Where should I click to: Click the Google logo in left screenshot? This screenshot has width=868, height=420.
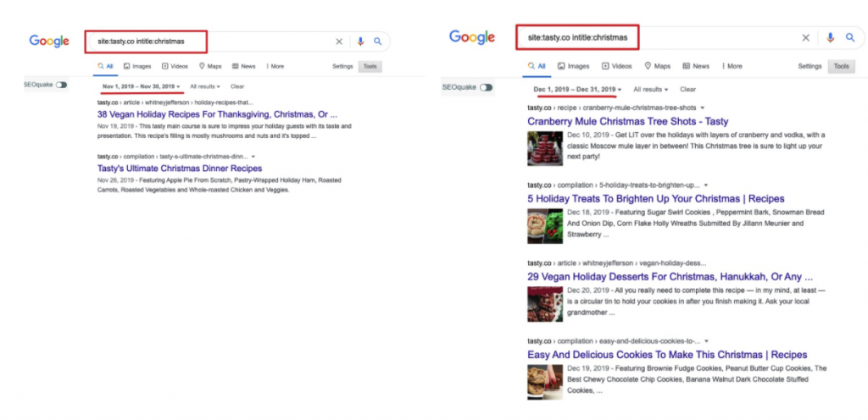(49, 41)
